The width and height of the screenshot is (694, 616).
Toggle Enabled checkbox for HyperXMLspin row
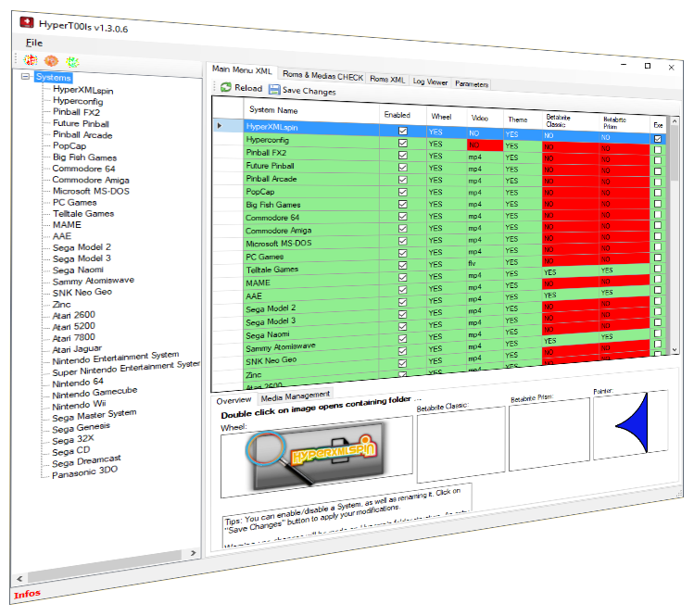point(402,131)
